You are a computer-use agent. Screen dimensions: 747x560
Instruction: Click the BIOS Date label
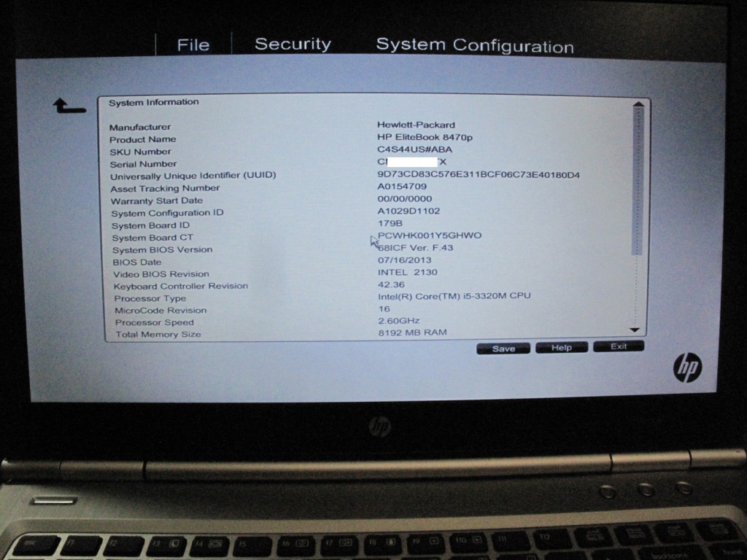coord(136,262)
